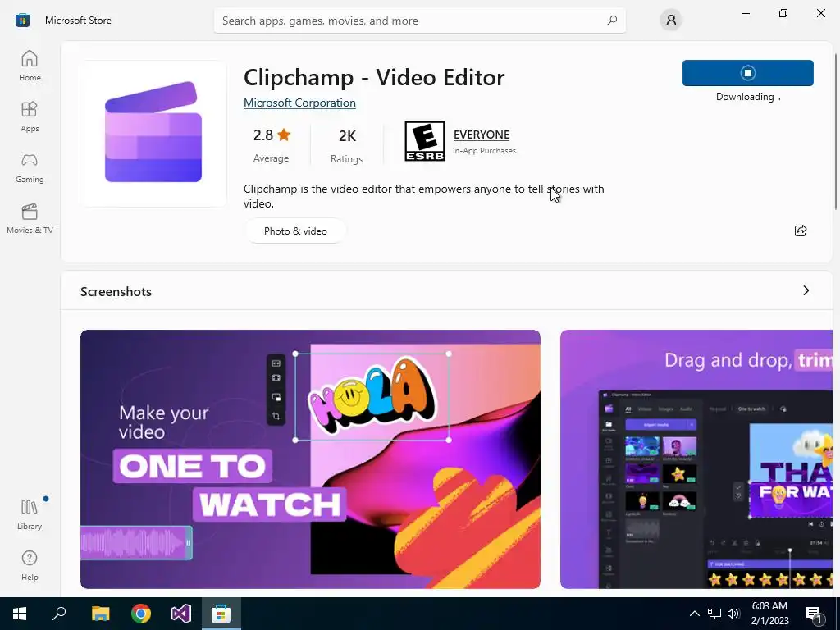Open network status tray icon
840x630 pixels.
(x=714, y=614)
